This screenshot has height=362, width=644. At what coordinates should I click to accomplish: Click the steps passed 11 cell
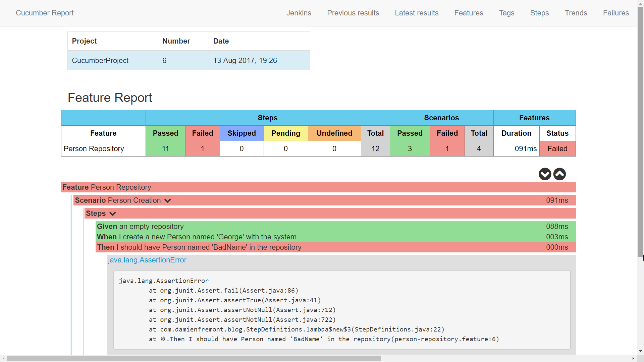(x=165, y=149)
